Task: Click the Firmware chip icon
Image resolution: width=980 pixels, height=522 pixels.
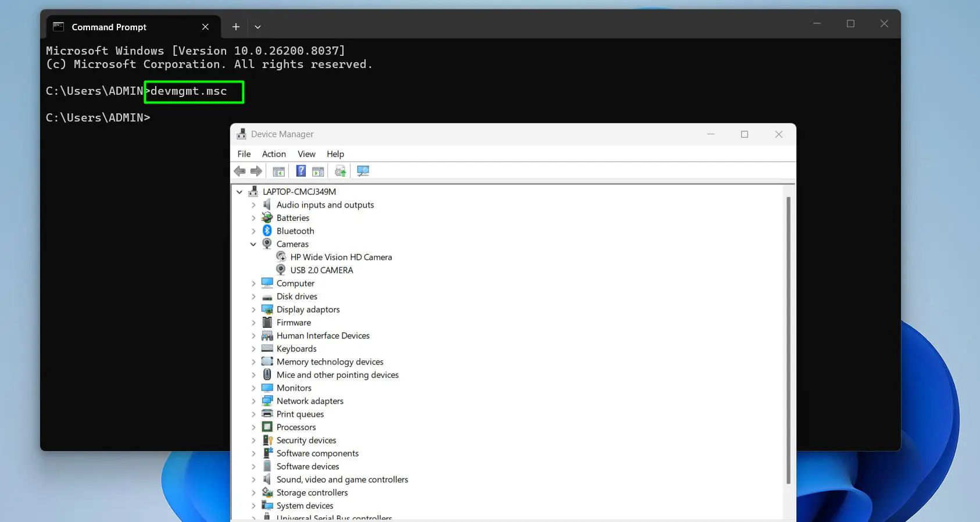Action: click(267, 322)
